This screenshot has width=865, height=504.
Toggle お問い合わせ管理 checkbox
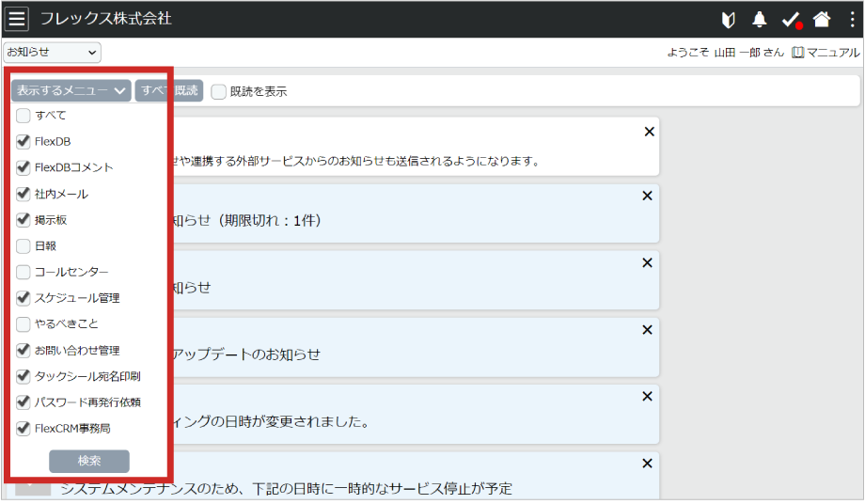click(24, 350)
